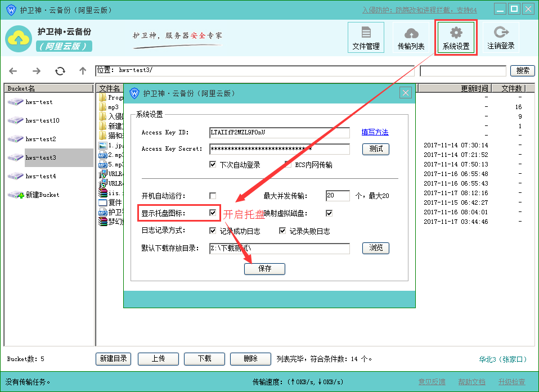Click Access Key Secret input field

[280, 149]
